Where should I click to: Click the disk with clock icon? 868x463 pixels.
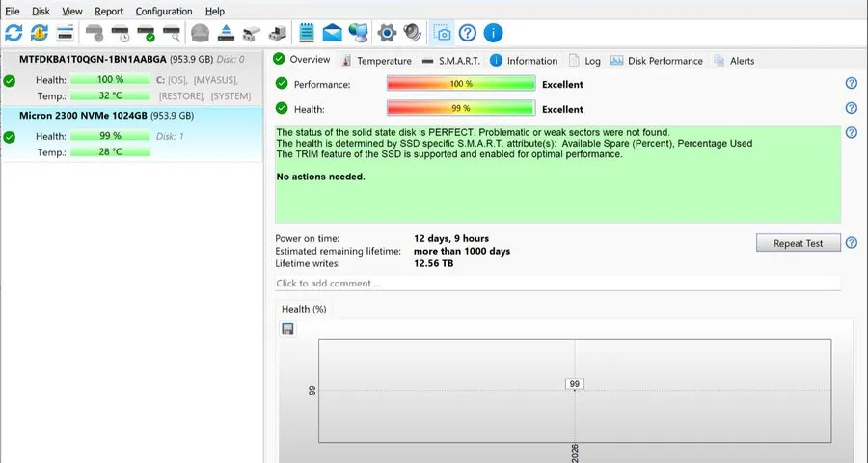coord(121,33)
